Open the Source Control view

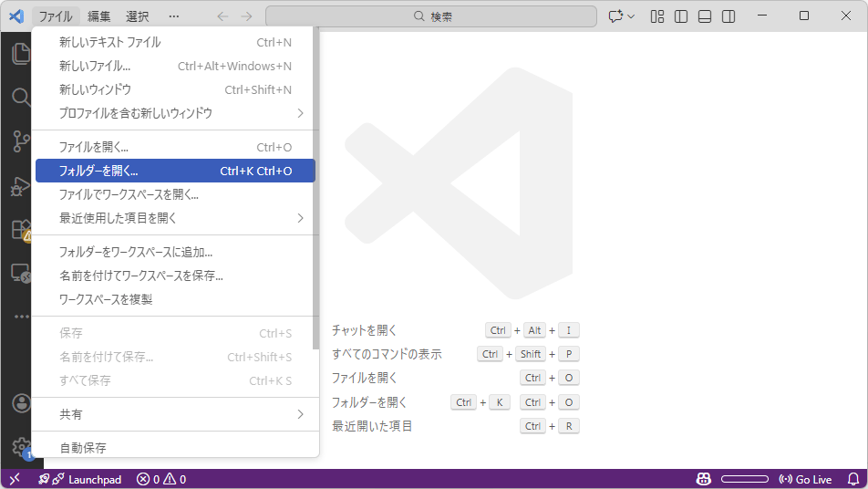[20, 141]
